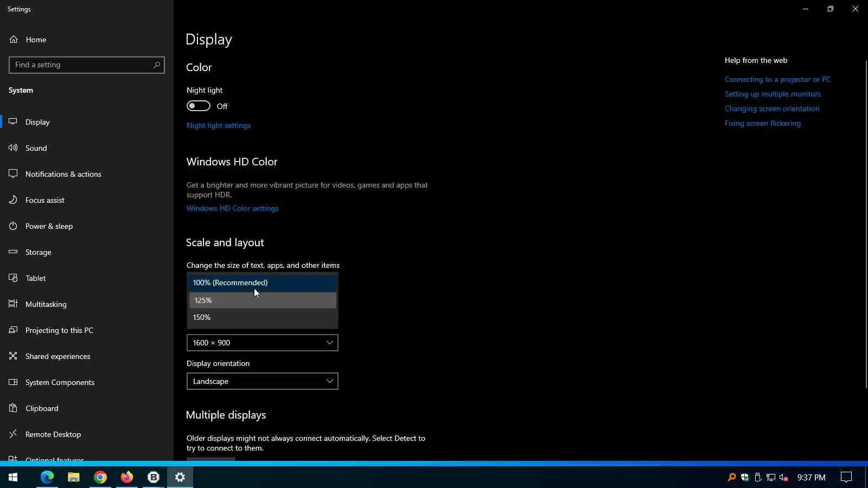Click the Notifications & actions icon
This screenshot has height=488, width=868.
pyautogui.click(x=13, y=174)
